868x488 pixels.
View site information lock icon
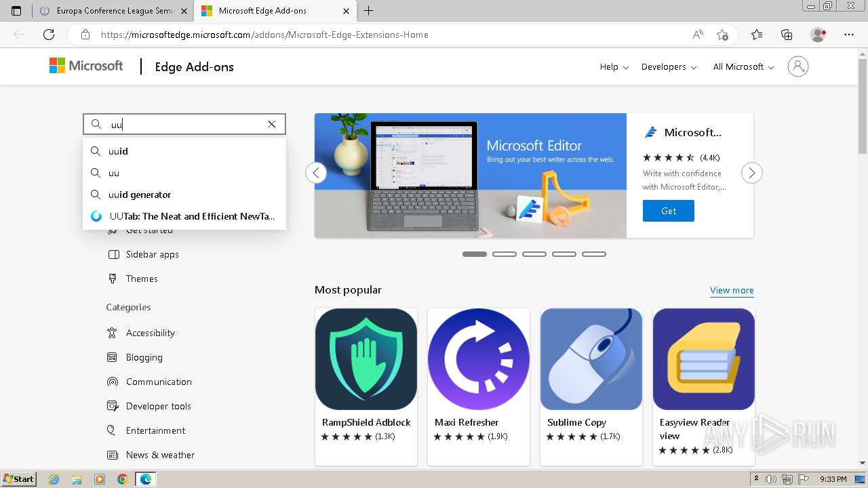85,35
